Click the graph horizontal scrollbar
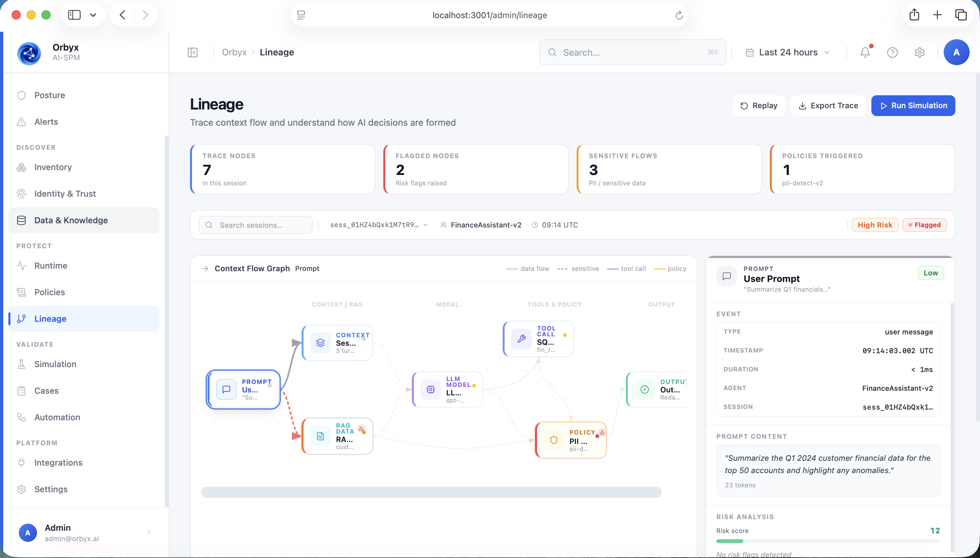Viewport: 980px width, 558px height. click(431, 492)
